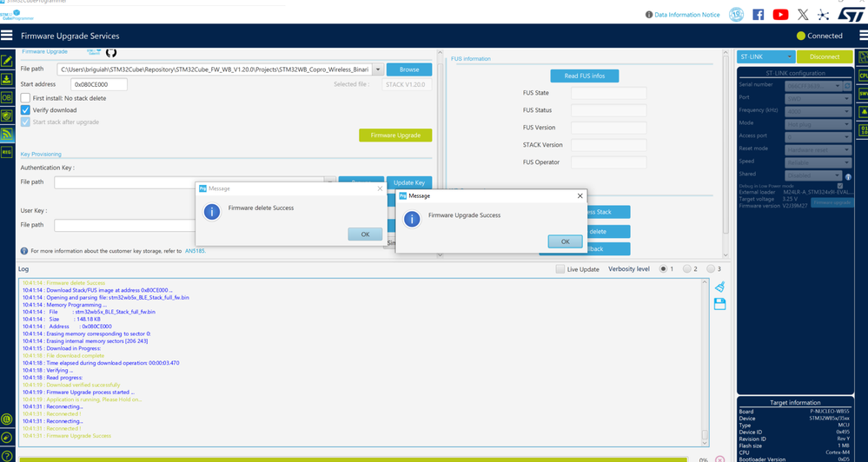The width and height of the screenshot is (868, 462).
Task: Open the YouTube icon in header
Action: tap(780, 15)
